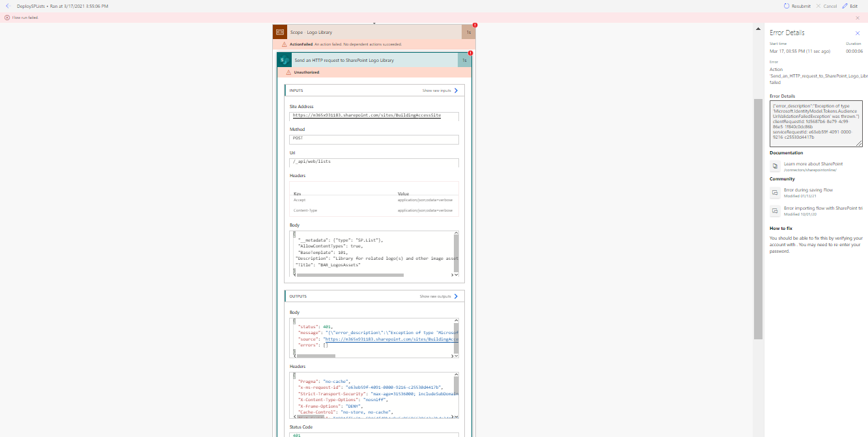Click the community icon beside Error importing flow
This screenshot has height=437, width=868.
tap(775, 211)
